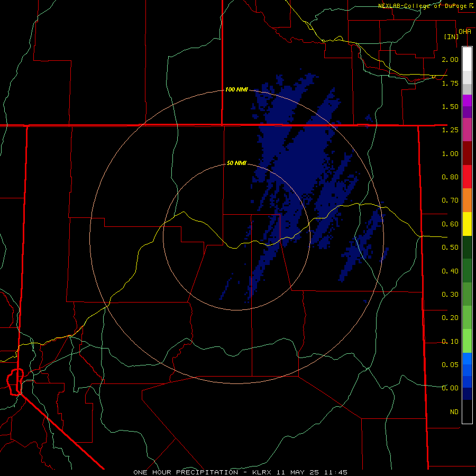
Task: Select the dark red legend swatch
Action: [x=467, y=153]
